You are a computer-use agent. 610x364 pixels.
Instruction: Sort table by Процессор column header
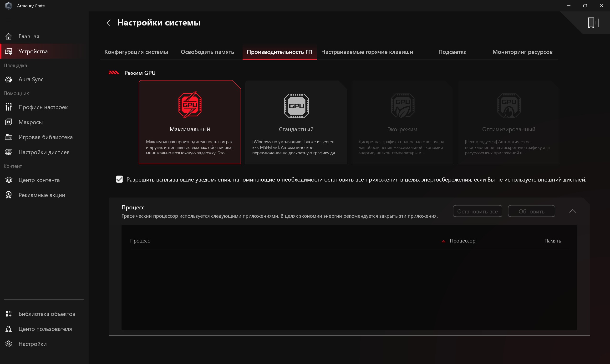pyautogui.click(x=462, y=241)
